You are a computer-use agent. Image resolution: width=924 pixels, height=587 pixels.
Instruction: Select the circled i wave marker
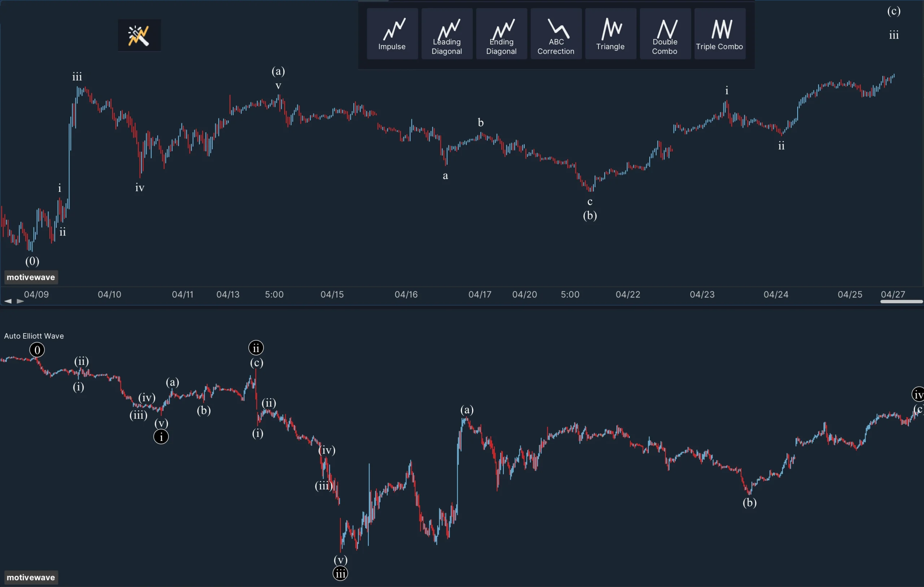(x=161, y=437)
